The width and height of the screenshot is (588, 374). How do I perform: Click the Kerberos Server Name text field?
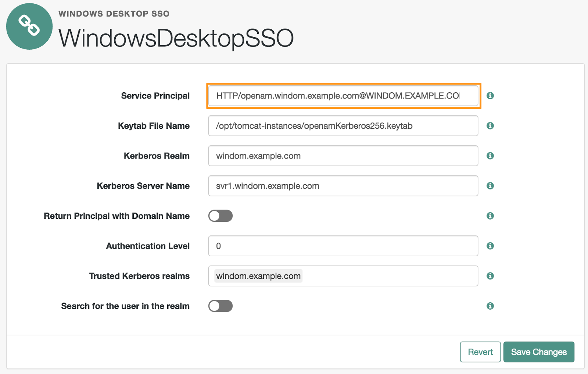343,186
